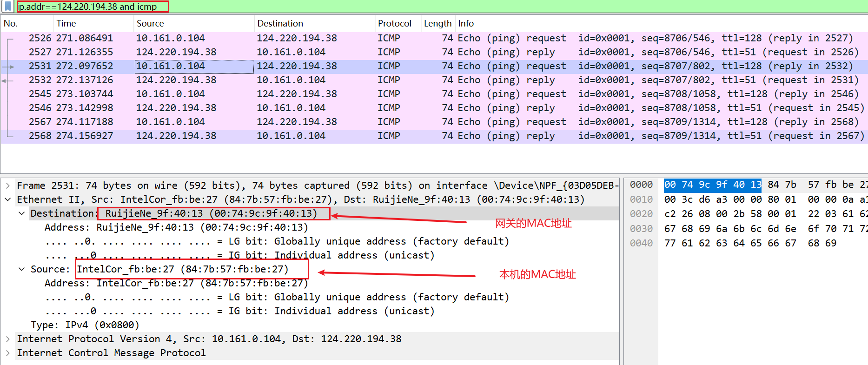This screenshot has height=365, width=868.
Task: Sort packets by the Length column header
Action: (x=438, y=23)
